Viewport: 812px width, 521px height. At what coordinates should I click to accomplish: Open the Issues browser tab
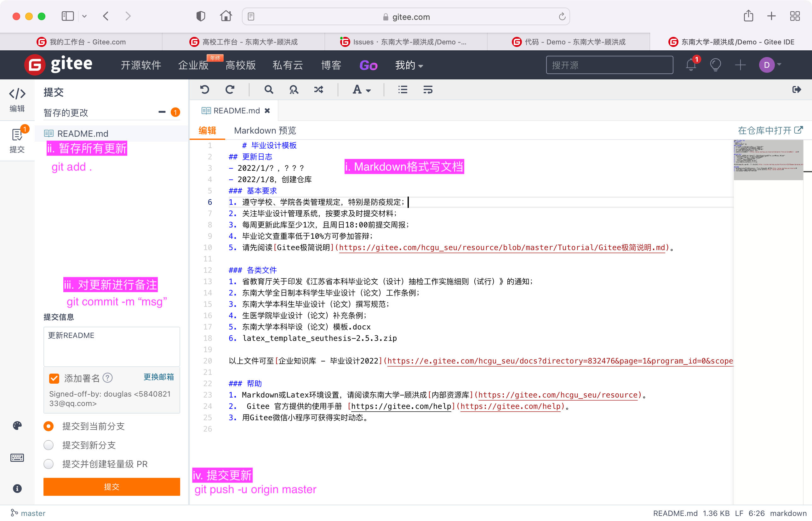(406, 42)
